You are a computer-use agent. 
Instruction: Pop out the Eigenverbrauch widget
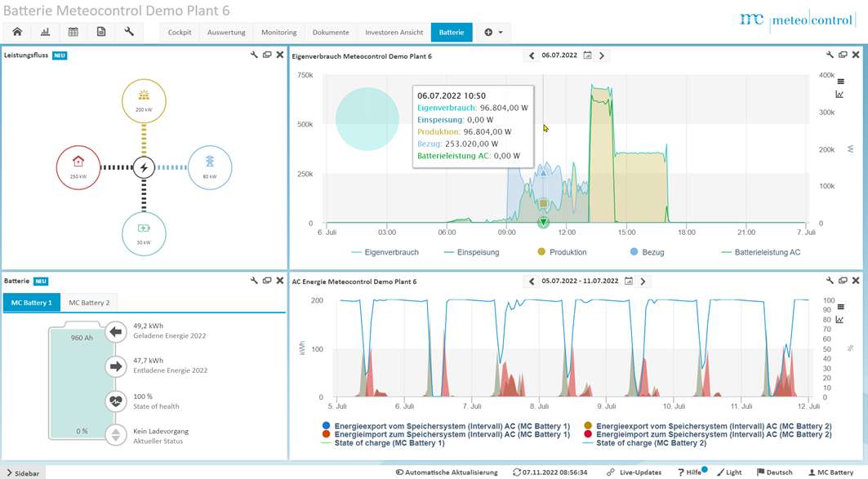click(843, 55)
